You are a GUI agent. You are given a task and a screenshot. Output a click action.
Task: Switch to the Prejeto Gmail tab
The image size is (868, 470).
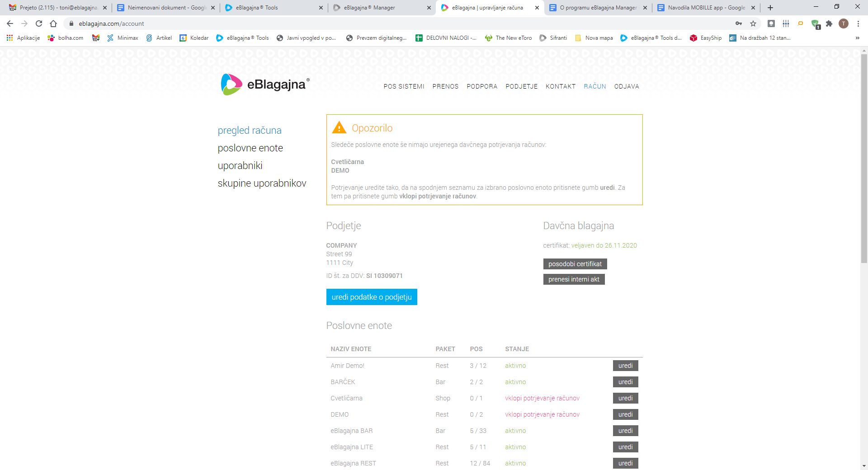[57, 8]
